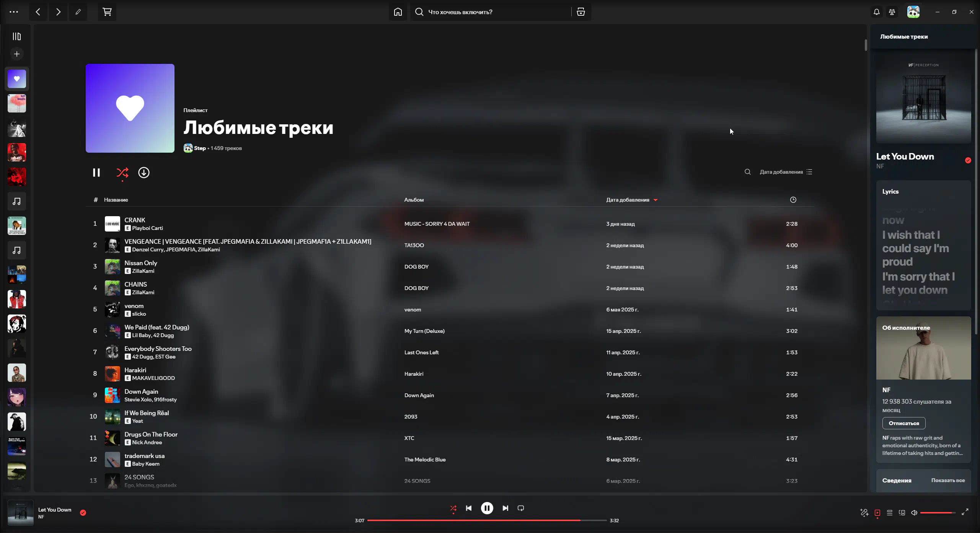Image resolution: width=980 pixels, height=533 pixels.
Task: Open the Liked Songs heart cover image
Action: coord(130,108)
